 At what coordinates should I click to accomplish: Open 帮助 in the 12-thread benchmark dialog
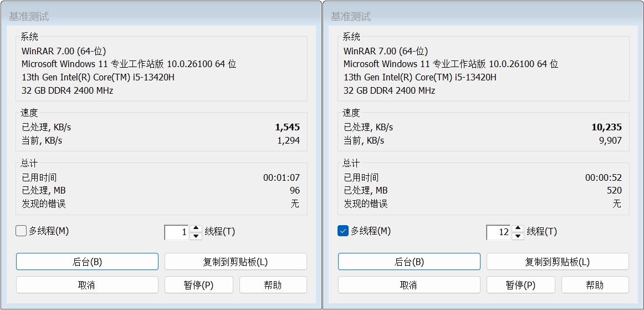pos(595,285)
